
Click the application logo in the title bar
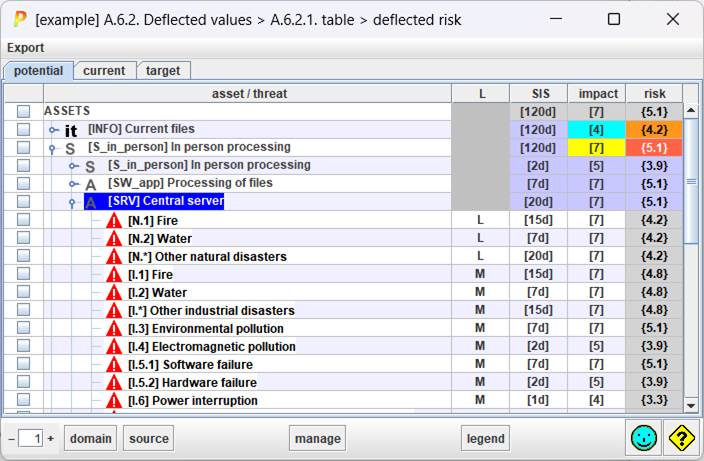tap(19, 19)
